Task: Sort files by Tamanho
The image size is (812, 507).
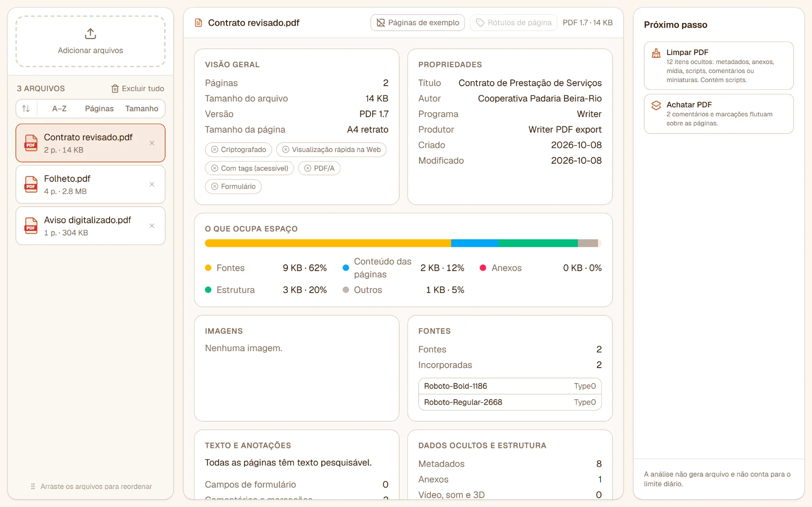Action: (x=142, y=109)
